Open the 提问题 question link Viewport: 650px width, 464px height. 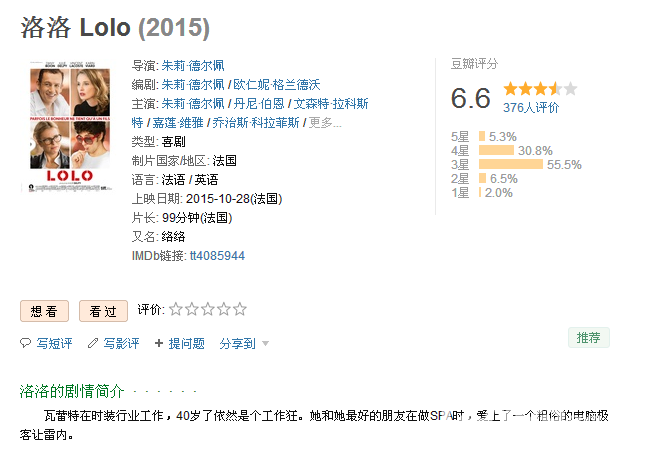[x=187, y=343]
